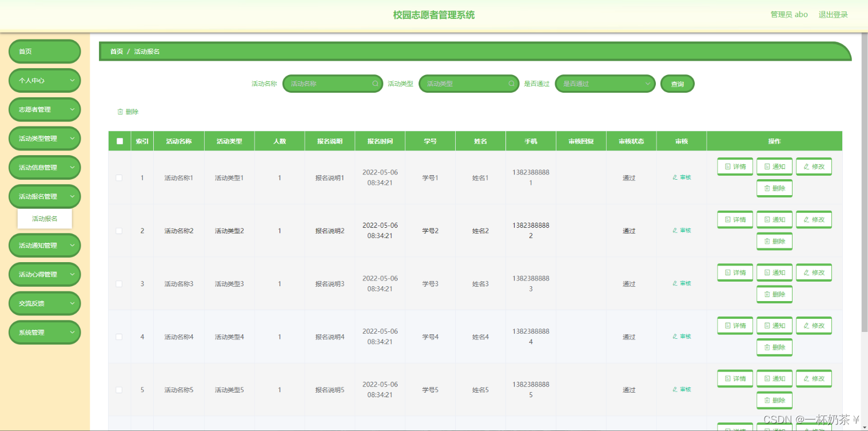Click the 报名时间 column header
Viewport: 868px width, 431px height.
point(380,141)
